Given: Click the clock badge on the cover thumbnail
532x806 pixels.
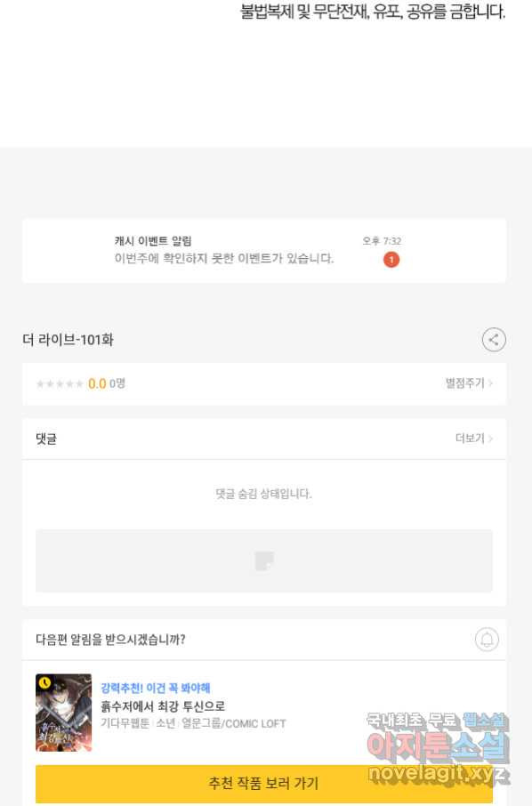Looking at the screenshot, I should coord(44,682).
